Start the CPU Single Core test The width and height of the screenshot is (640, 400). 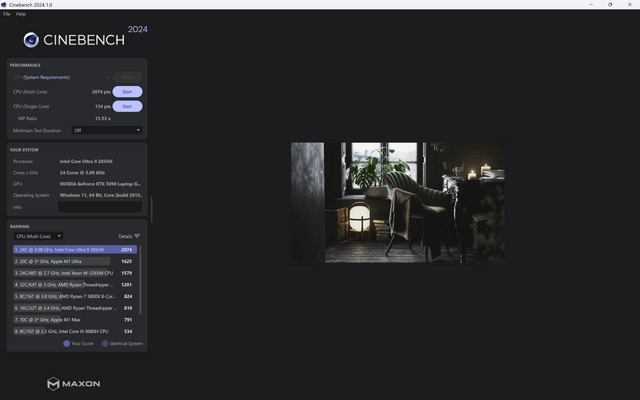click(x=127, y=107)
